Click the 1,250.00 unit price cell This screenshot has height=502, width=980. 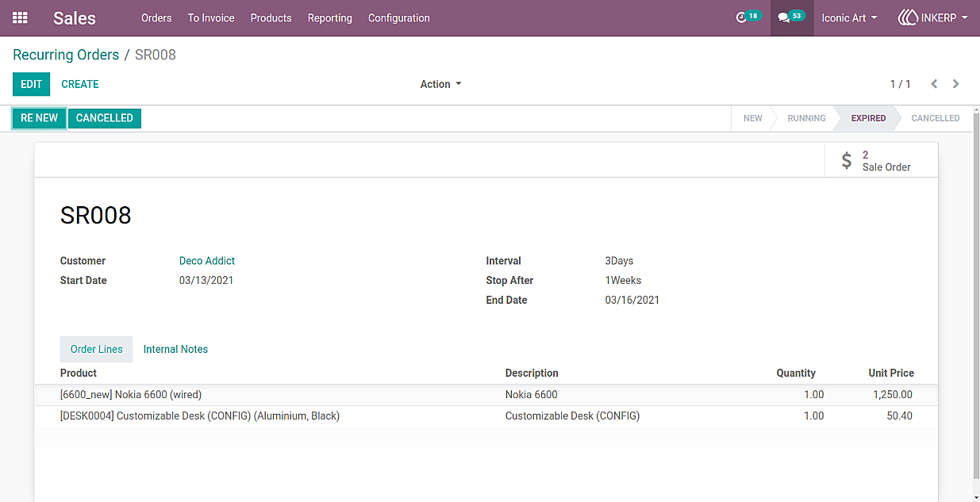tap(893, 395)
